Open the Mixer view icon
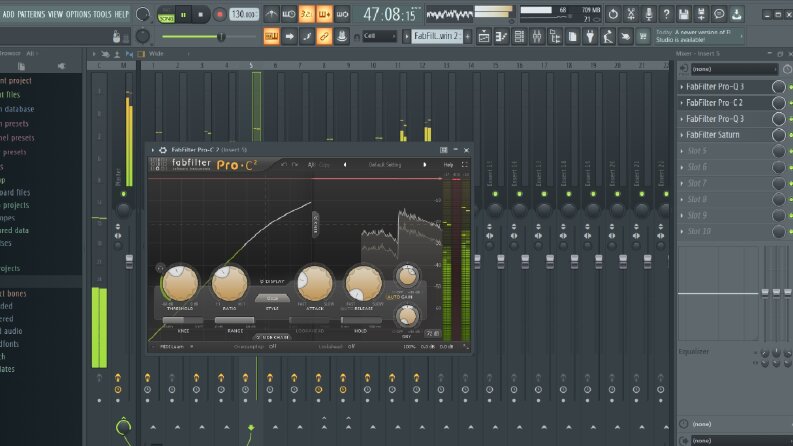This screenshot has height=446, width=793. point(537,36)
